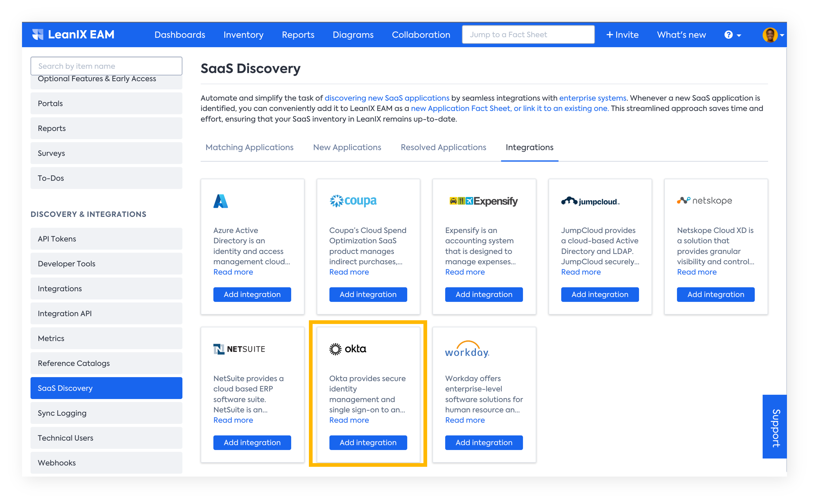Switch to the Matching Applications tab
Image resolution: width=814 pixels, height=504 pixels.
click(x=250, y=147)
